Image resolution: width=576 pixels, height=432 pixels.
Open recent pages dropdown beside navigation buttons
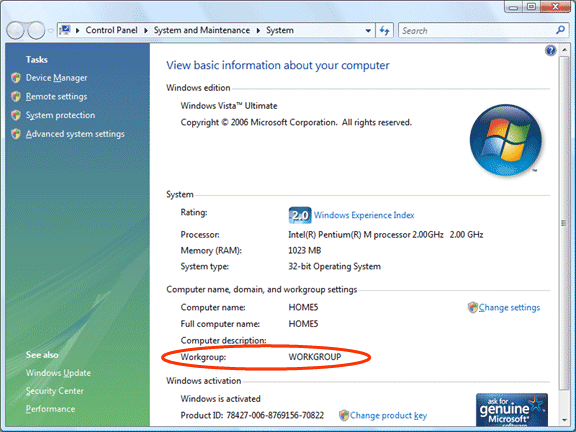pos(51,31)
